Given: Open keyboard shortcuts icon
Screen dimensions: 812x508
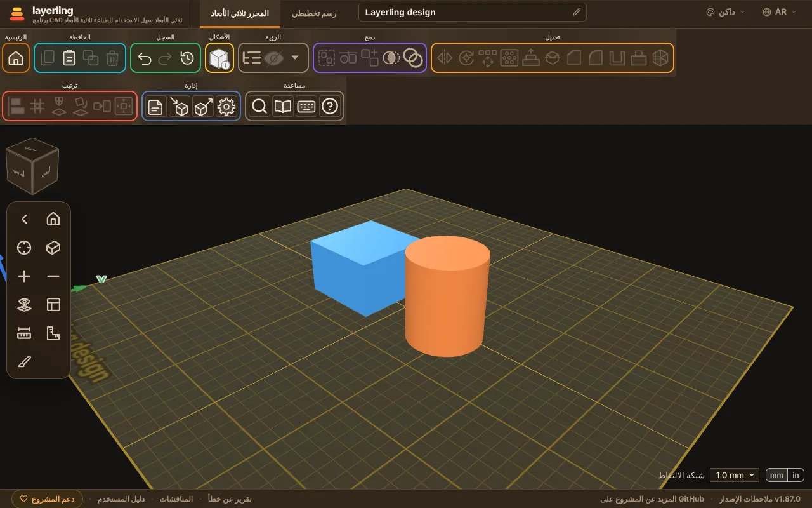Looking at the screenshot, I should coord(306,107).
